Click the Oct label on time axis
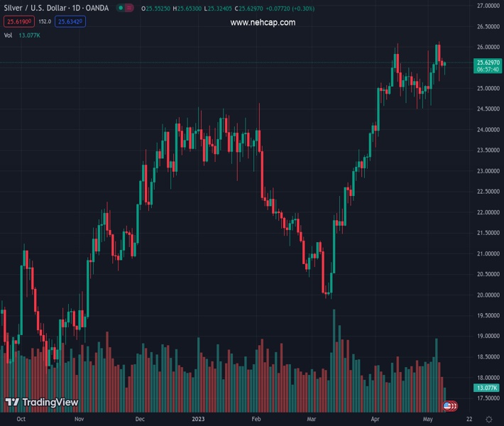 coord(21,420)
